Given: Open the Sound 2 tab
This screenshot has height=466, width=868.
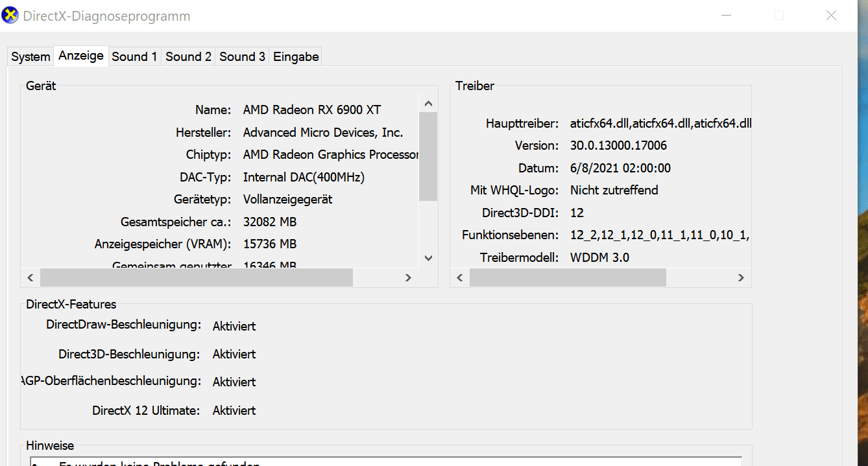Looking at the screenshot, I should click(188, 56).
